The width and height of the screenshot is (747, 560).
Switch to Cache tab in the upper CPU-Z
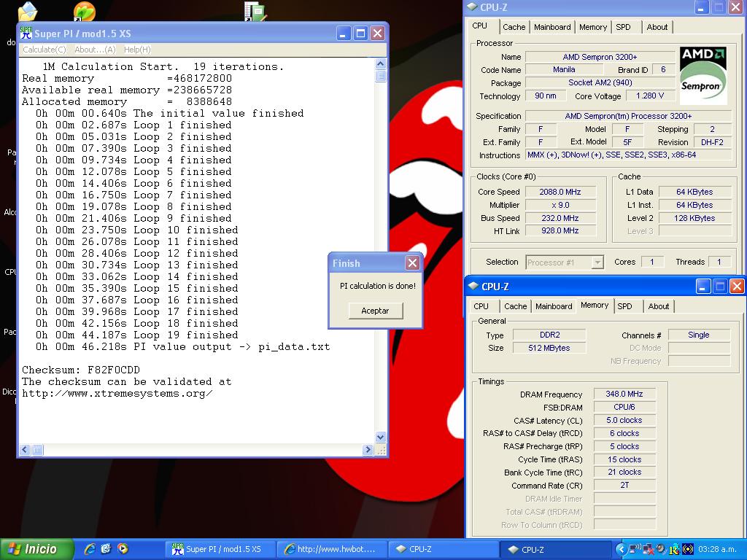(x=514, y=27)
